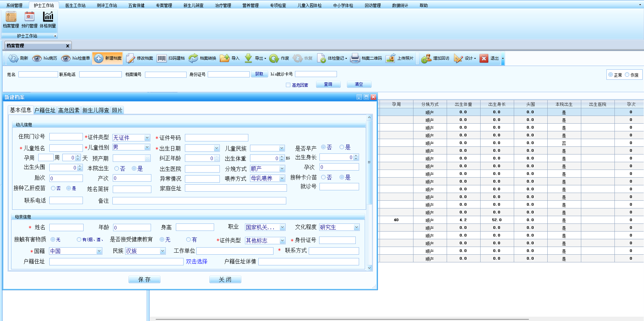Image resolution: width=644 pixels, height=321 pixels.
Task: Increase 出生体重 stepper value
Action: pyautogui.click(x=282, y=157)
